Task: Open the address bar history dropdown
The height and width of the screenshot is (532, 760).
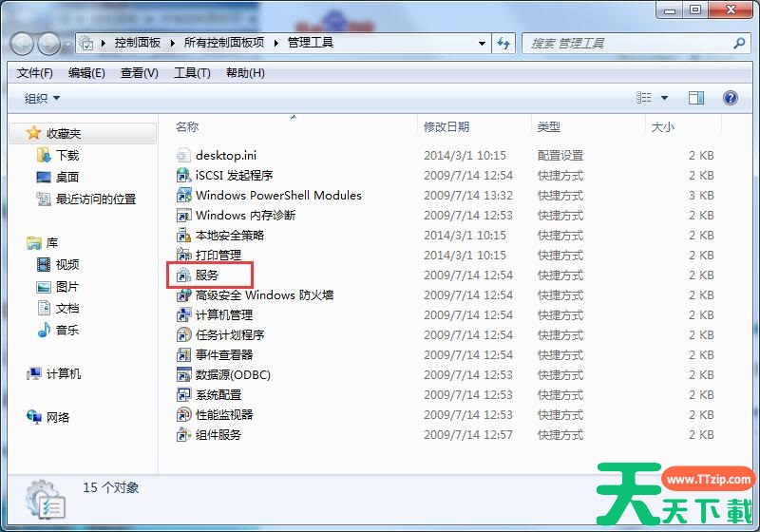Action: [x=482, y=43]
